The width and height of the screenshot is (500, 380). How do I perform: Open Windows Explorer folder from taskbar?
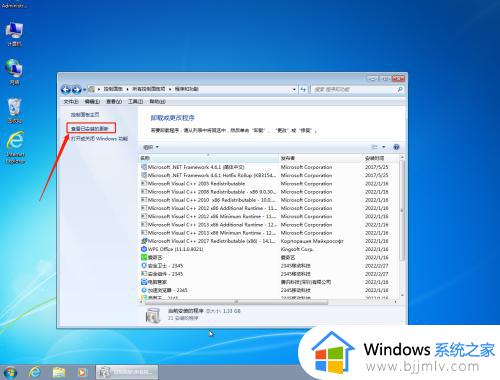59,372
